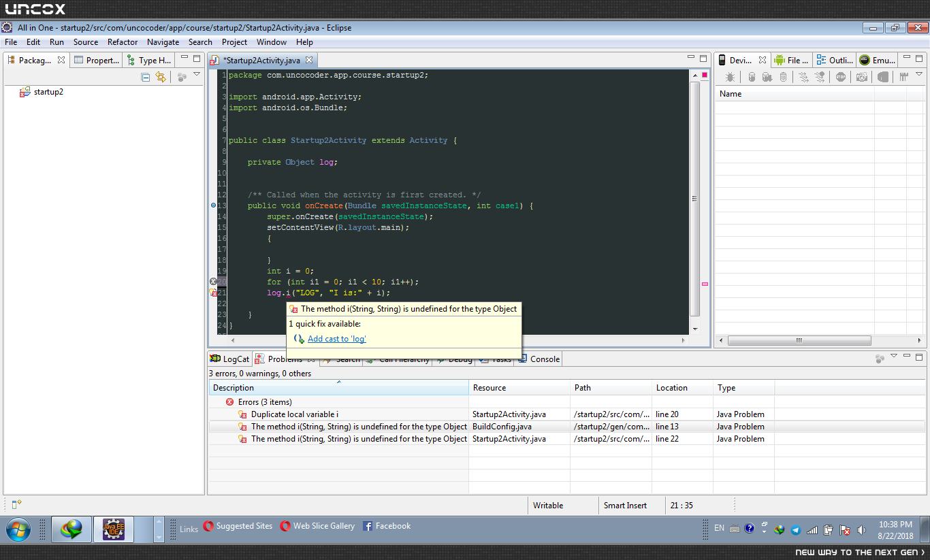Click the Stop Process icon
Viewport: 930px width, 560px height.
tap(841, 77)
